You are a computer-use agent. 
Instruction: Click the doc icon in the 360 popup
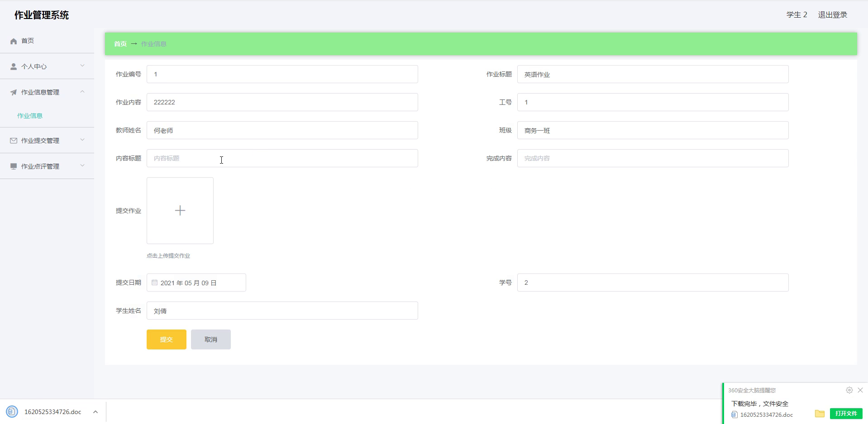tap(734, 415)
